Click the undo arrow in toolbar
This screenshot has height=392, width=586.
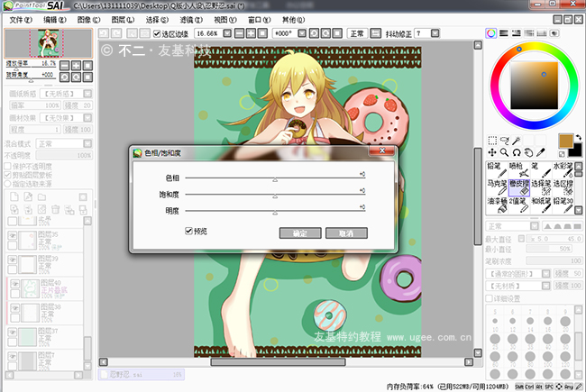click(x=104, y=33)
